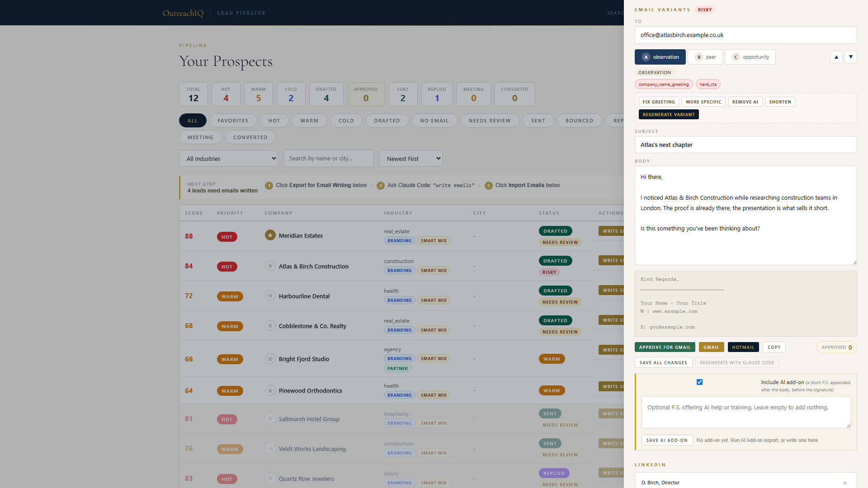Remove D. Birch LinkedIn contact with X
The width and height of the screenshot is (868, 488).
coord(845,483)
